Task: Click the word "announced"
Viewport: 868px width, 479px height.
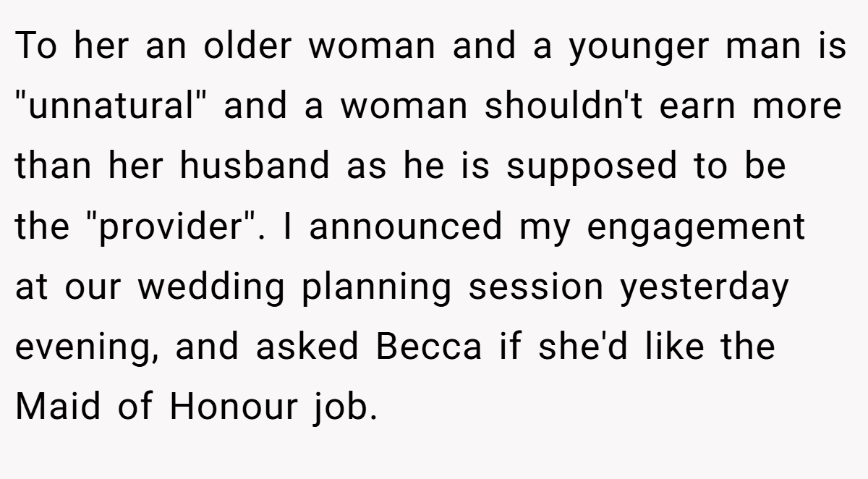Action: tap(405, 227)
